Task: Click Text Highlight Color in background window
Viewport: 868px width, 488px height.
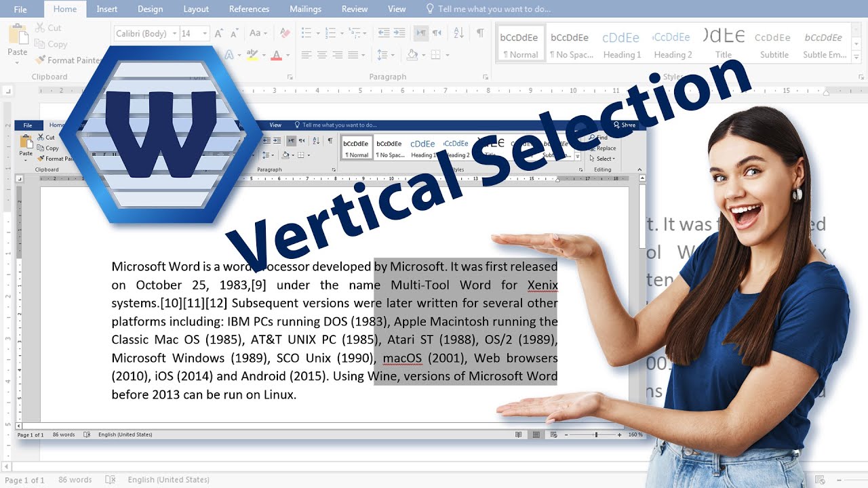Action: [252, 55]
